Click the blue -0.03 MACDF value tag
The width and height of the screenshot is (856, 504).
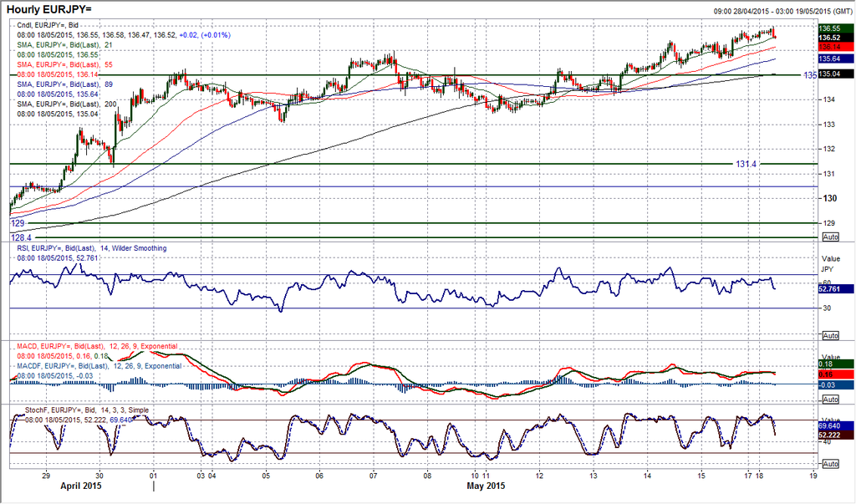(x=835, y=385)
